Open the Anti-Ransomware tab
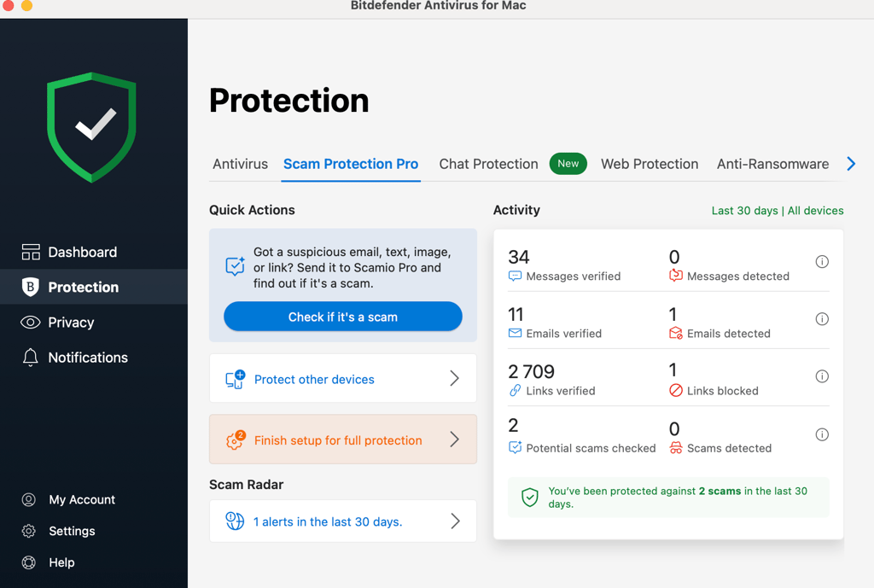874x588 pixels. point(772,164)
